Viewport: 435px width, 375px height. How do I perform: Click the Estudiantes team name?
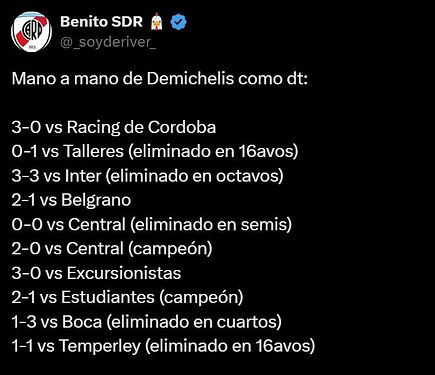(108, 297)
